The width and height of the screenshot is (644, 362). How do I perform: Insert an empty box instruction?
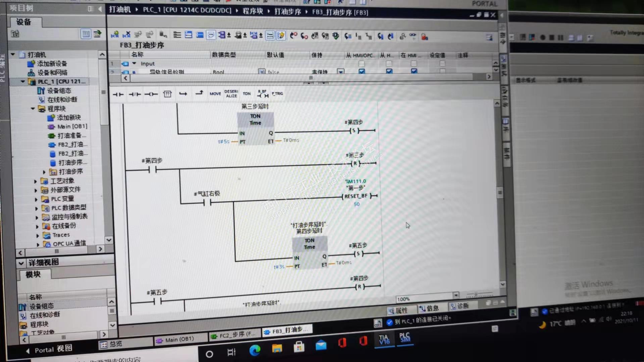coord(167,94)
